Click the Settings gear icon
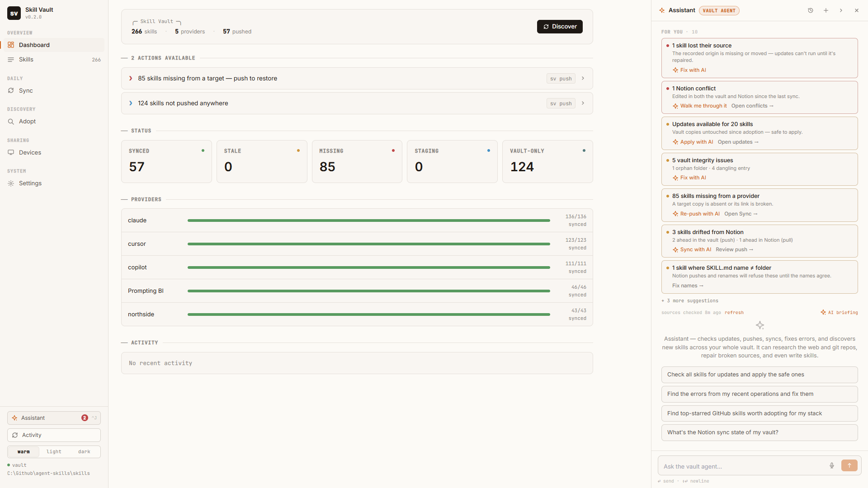The image size is (868, 488). (x=11, y=183)
